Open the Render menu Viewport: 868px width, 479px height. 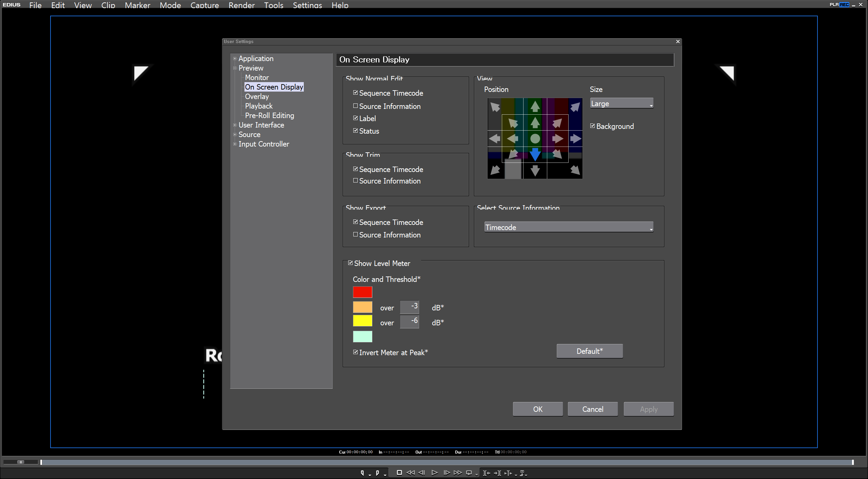tap(241, 5)
